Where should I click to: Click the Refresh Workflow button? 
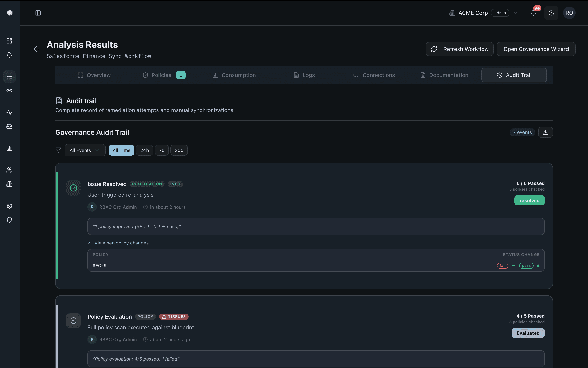click(459, 49)
